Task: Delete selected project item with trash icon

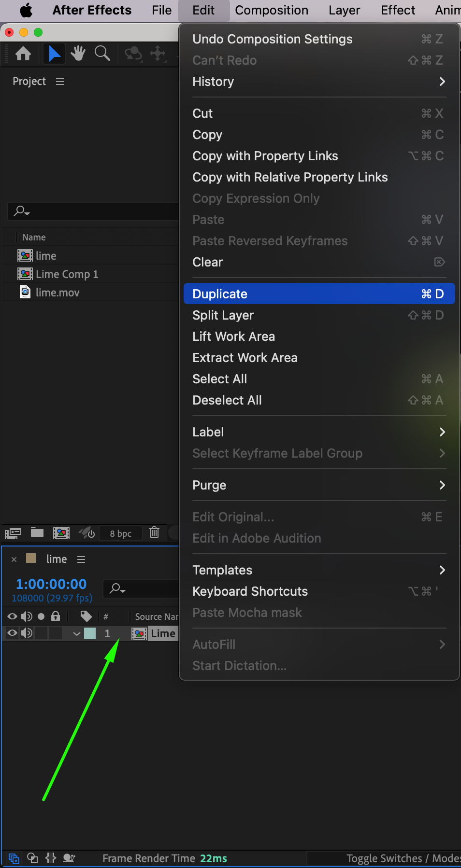Action: click(154, 532)
